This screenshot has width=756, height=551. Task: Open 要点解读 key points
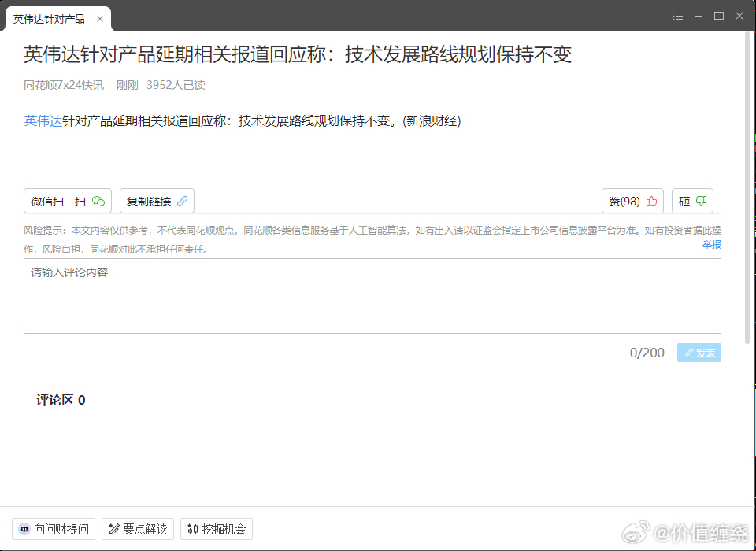click(137, 529)
